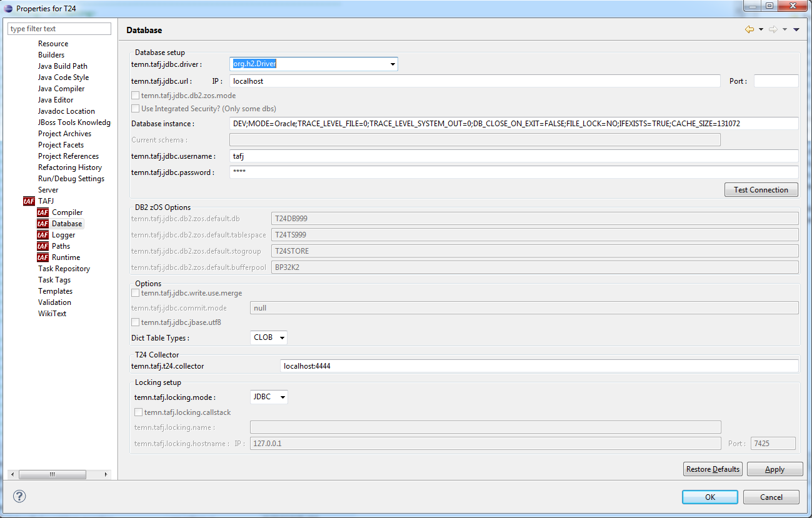This screenshot has height=518, width=812.
Task: Open the Task Repository properties page
Action: point(64,269)
